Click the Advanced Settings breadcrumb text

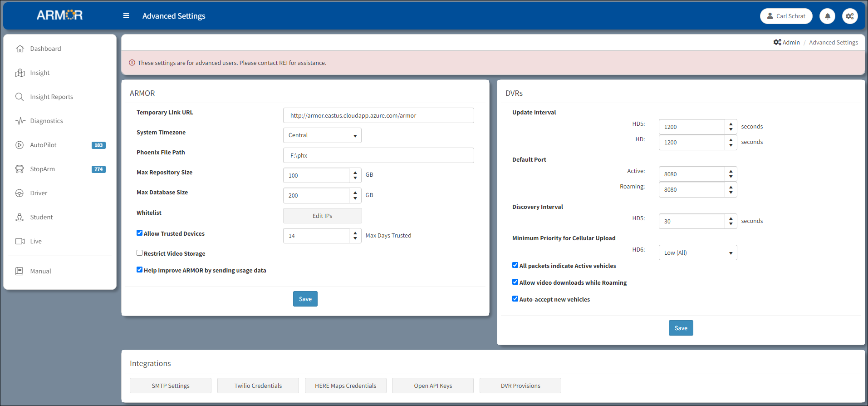[x=834, y=42]
